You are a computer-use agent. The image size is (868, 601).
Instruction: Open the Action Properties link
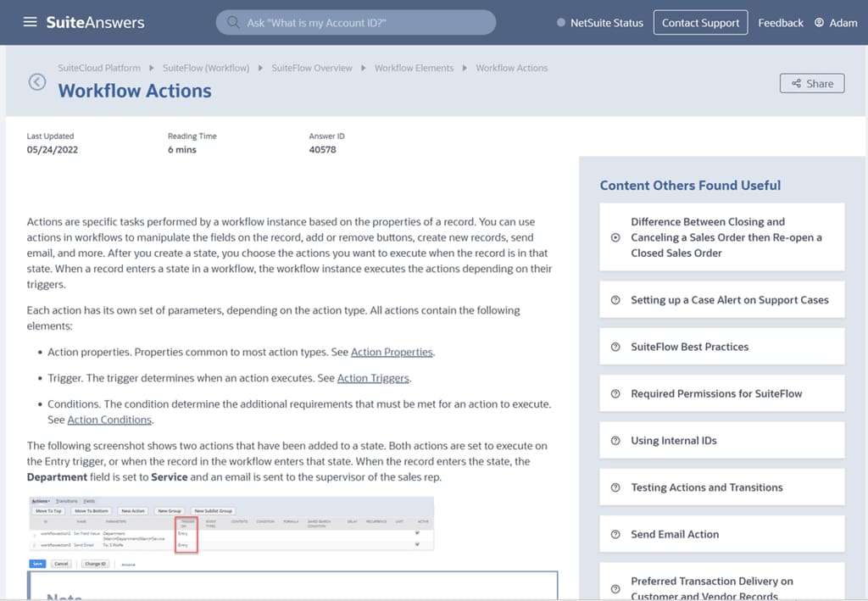coord(392,352)
